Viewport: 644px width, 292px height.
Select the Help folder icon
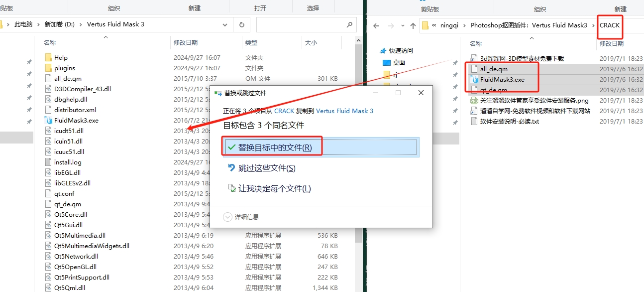[x=48, y=57]
